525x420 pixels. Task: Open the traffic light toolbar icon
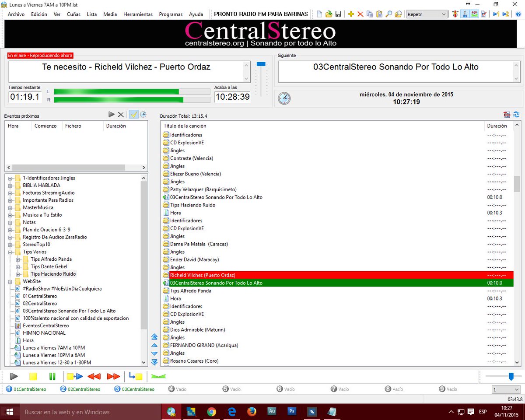coord(455,14)
